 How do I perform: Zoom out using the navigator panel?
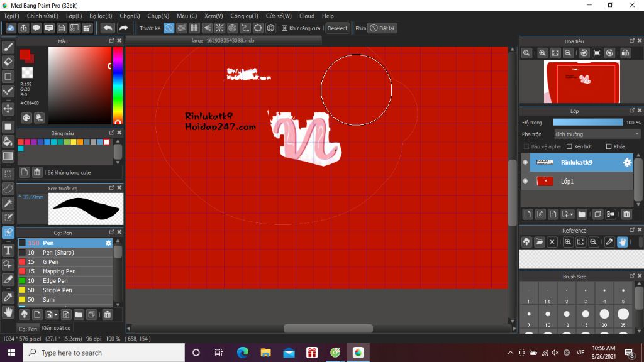(x=568, y=53)
